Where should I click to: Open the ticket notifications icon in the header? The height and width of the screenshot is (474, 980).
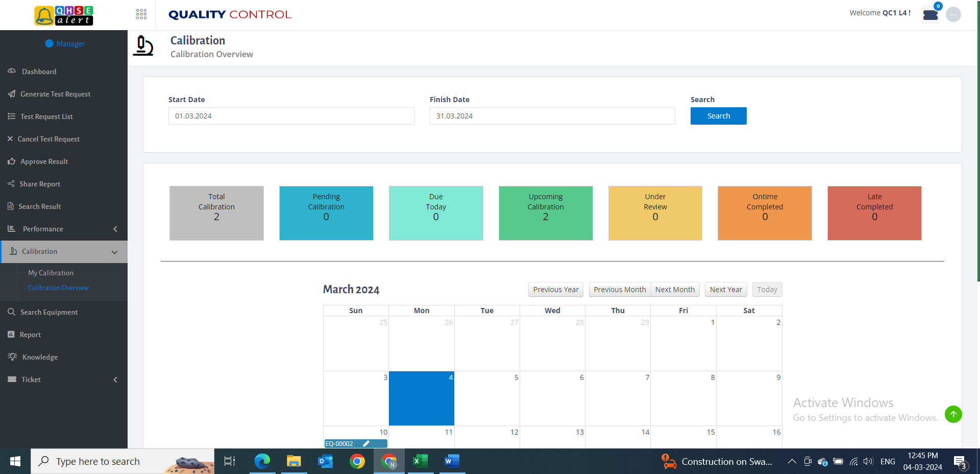pyautogui.click(x=930, y=15)
